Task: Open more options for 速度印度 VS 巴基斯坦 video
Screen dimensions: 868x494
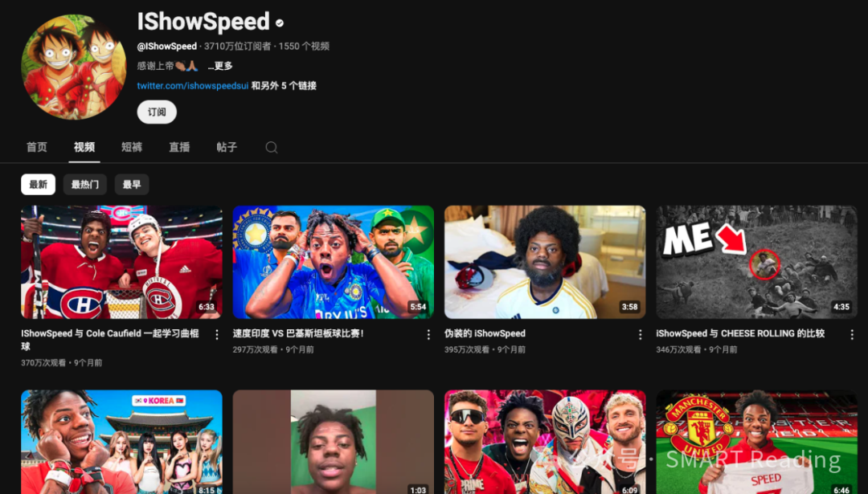Action: tap(428, 334)
